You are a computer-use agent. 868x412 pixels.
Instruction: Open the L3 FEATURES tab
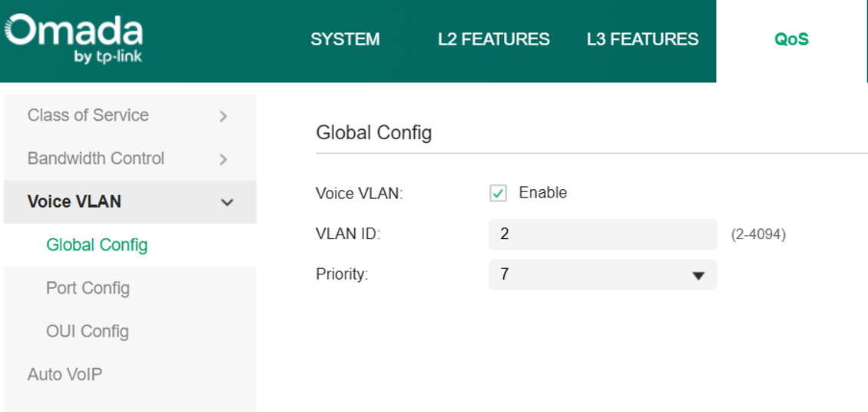tap(643, 39)
